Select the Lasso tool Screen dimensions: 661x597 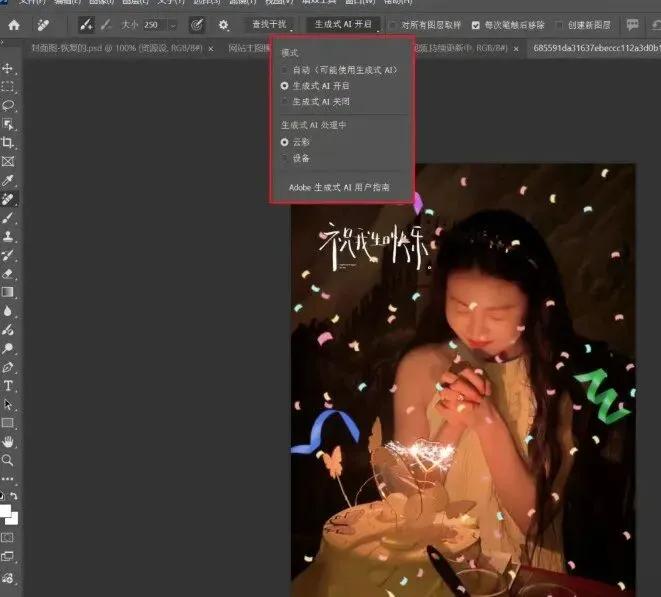pyautogui.click(x=8, y=105)
